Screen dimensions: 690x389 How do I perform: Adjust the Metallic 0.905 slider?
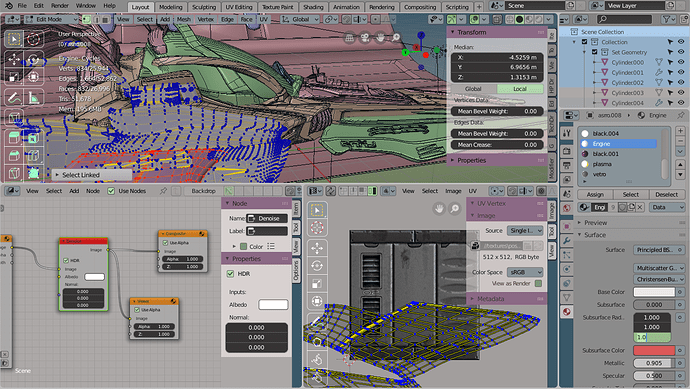tap(654, 363)
